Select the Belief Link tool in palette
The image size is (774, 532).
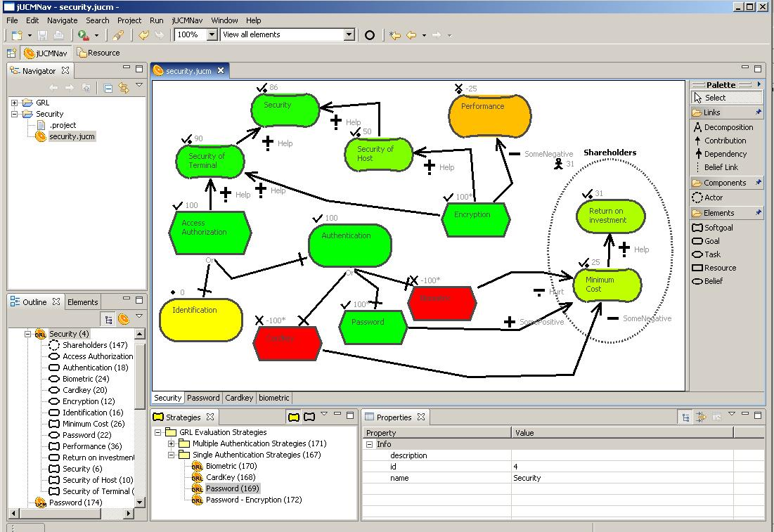coord(721,167)
